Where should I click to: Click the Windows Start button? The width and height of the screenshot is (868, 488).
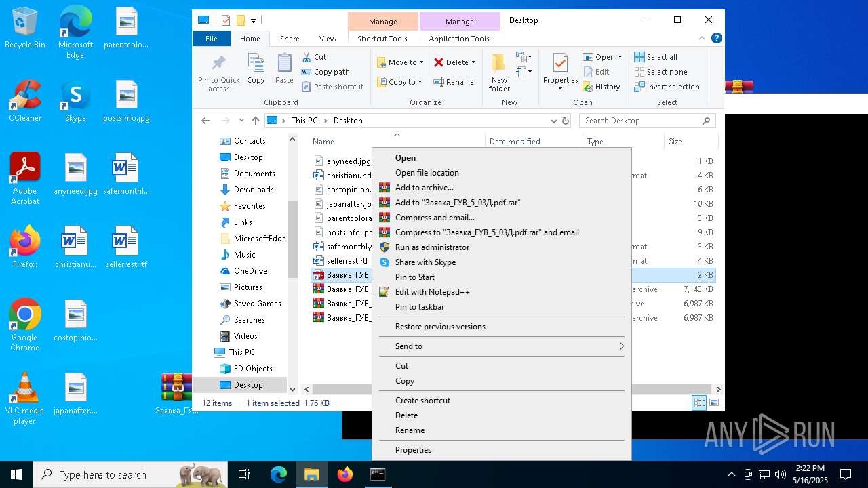[x=16, y=474]
